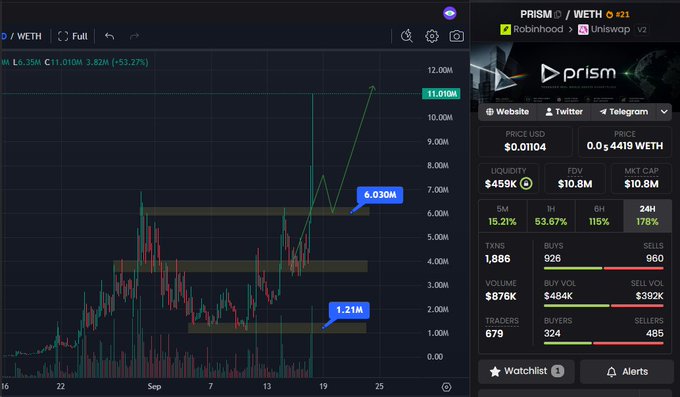The image size is (680, 397).
Task: Select the 1H timeframe tab
Action: point(551,216)
